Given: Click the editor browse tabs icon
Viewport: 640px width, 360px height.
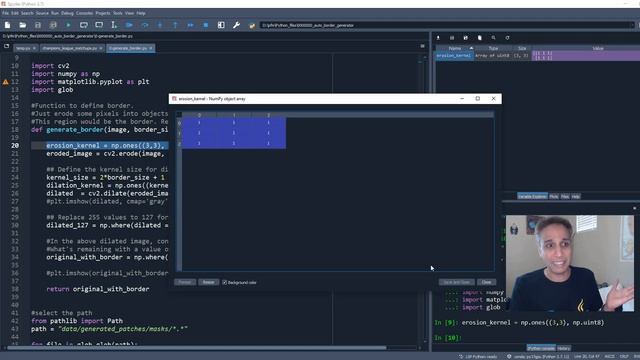Looking at the screenshot, I should 7,47.
